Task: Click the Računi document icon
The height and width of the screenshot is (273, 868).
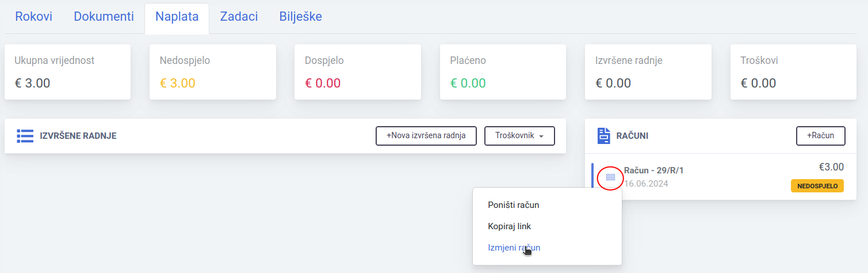Action: pyautogui.click(x=603, y=136)
